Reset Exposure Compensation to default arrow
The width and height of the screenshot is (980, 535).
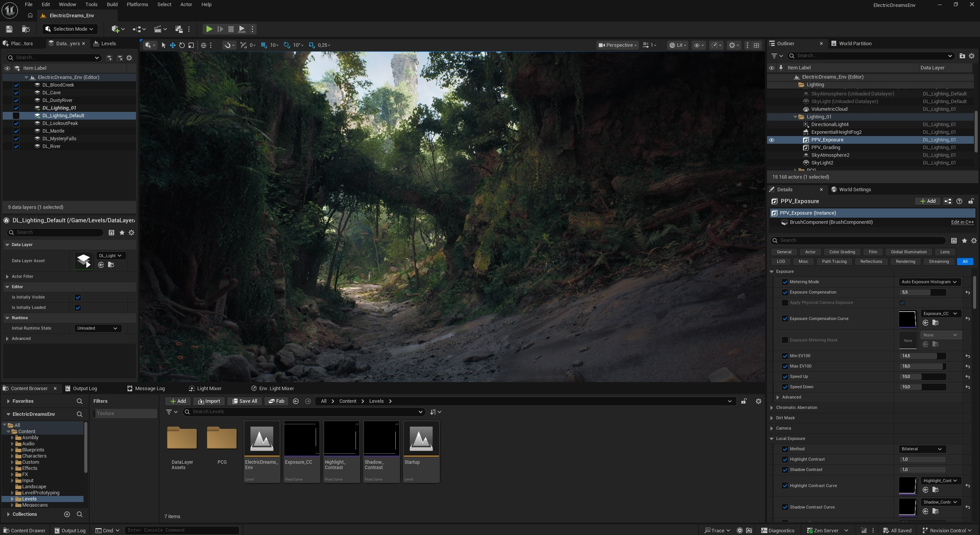(968, 292)
